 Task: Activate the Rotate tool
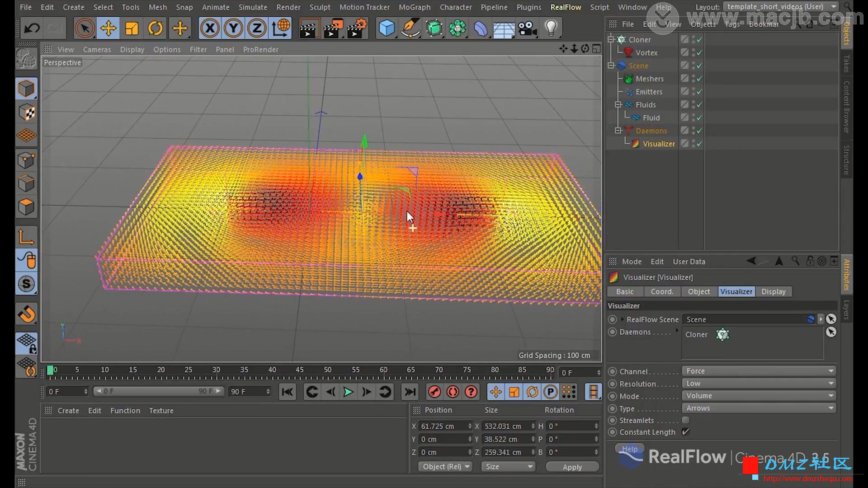coord(155,28)
